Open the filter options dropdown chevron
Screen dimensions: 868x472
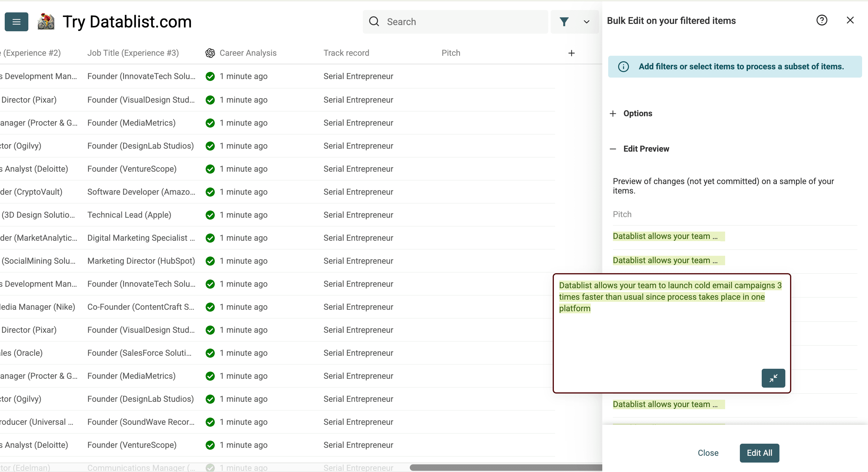point(586,22)
